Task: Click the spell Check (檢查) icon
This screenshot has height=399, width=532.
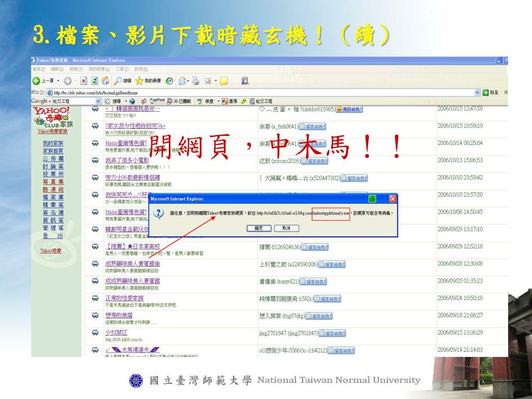Action: pyautogui.click(x=199, y=101)
